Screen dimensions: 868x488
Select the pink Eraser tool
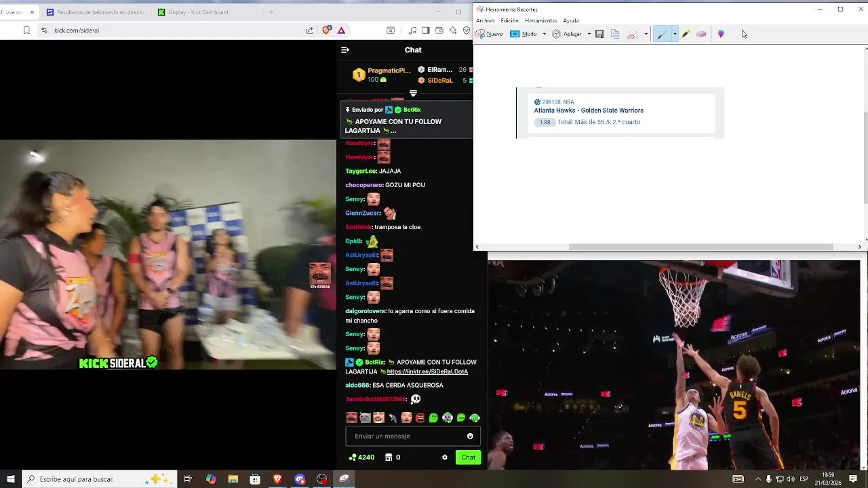(x=701, y=34)
